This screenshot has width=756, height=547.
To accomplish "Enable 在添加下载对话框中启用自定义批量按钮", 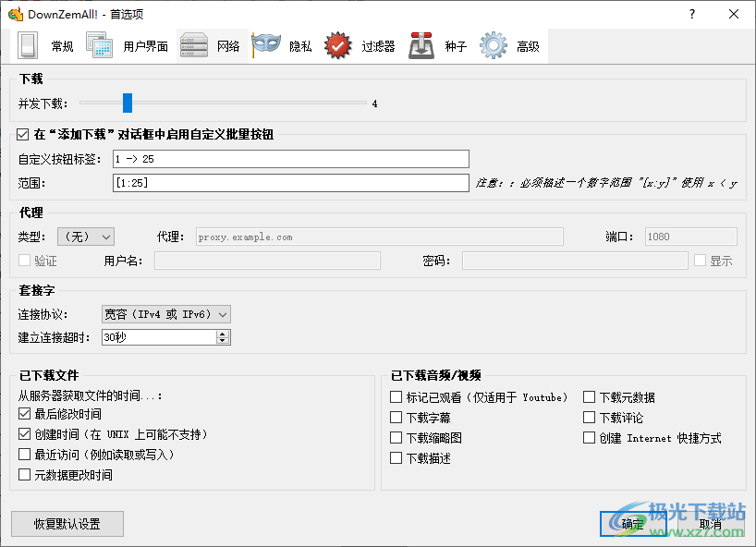I will click(21, 134).
